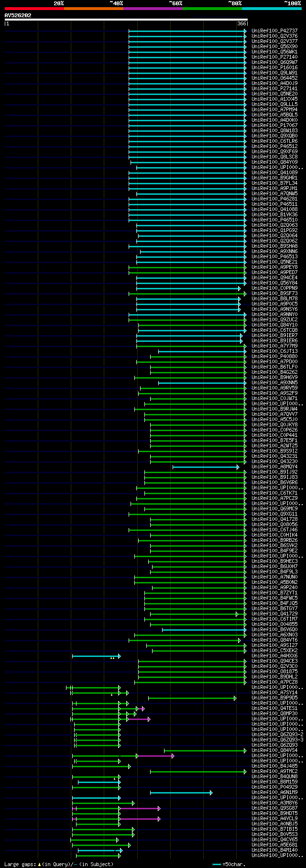Select label UniRef100_B7FL34
This screenshot has width=306, height=868.
[274, 183]
